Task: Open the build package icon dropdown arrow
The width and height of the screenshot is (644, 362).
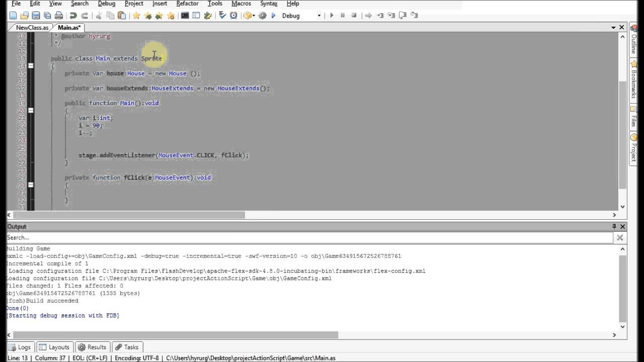Action: coord(254,16)
